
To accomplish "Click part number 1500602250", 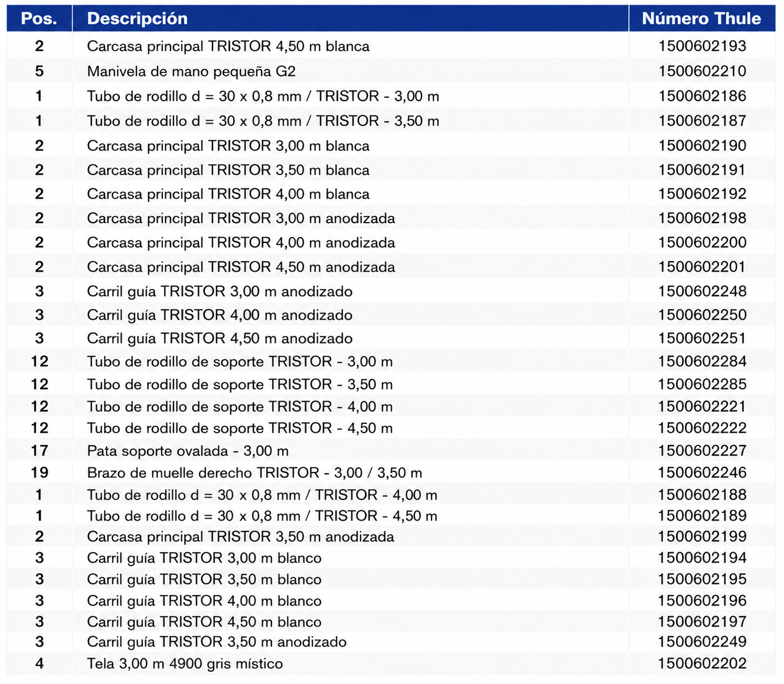I will point(702,315).
